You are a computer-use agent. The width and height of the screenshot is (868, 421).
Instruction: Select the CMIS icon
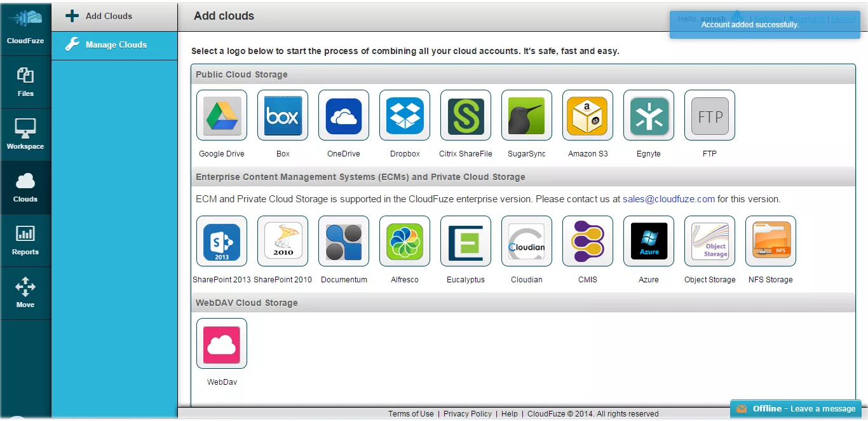pyautogui.click(x=588, y=241)
